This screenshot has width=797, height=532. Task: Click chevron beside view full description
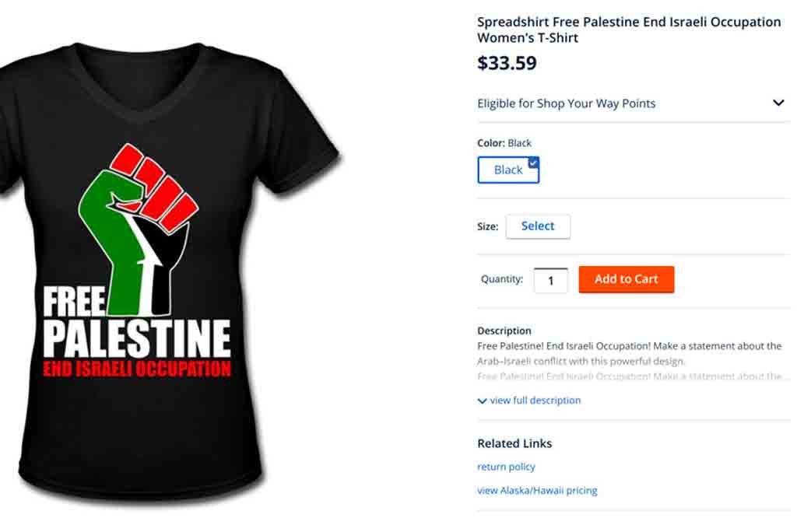coord(483,401)
